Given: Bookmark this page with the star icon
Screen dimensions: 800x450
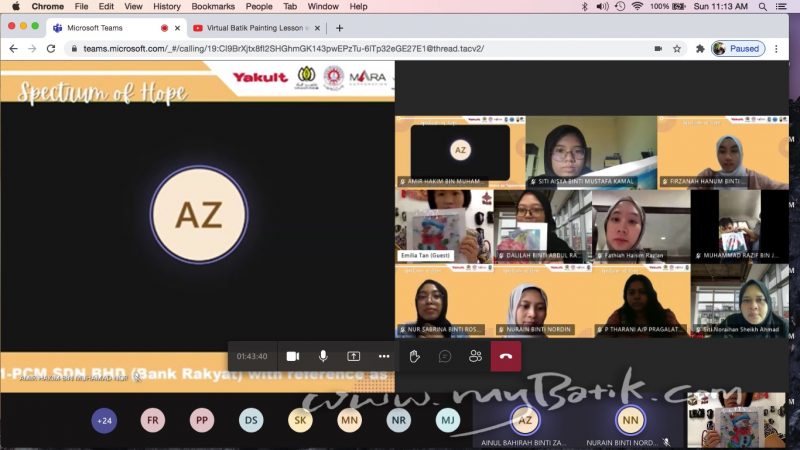Looking at the screenshot, I should (677, 48).
